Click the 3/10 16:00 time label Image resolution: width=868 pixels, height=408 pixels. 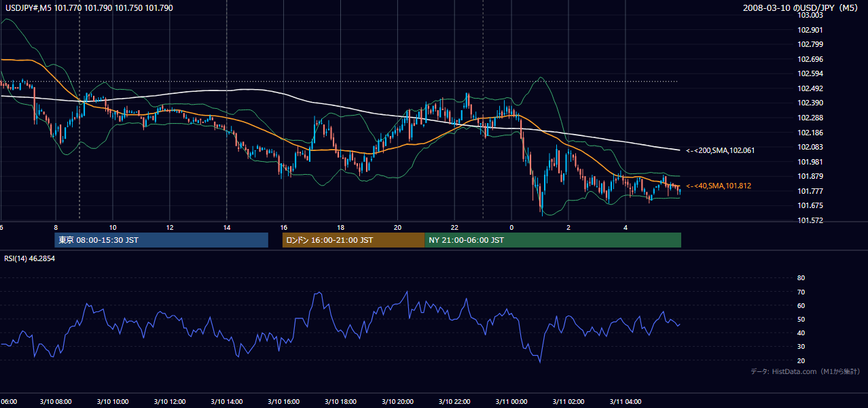(x=283, y=401)
